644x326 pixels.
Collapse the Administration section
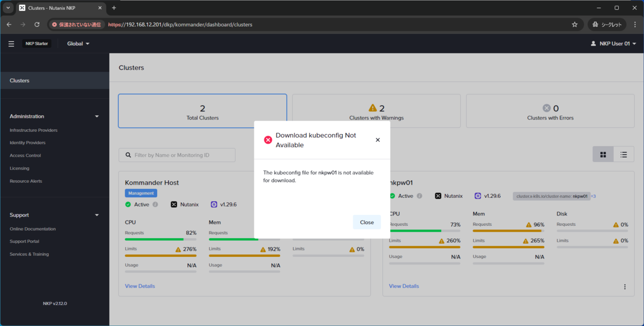tap(97, 116)
